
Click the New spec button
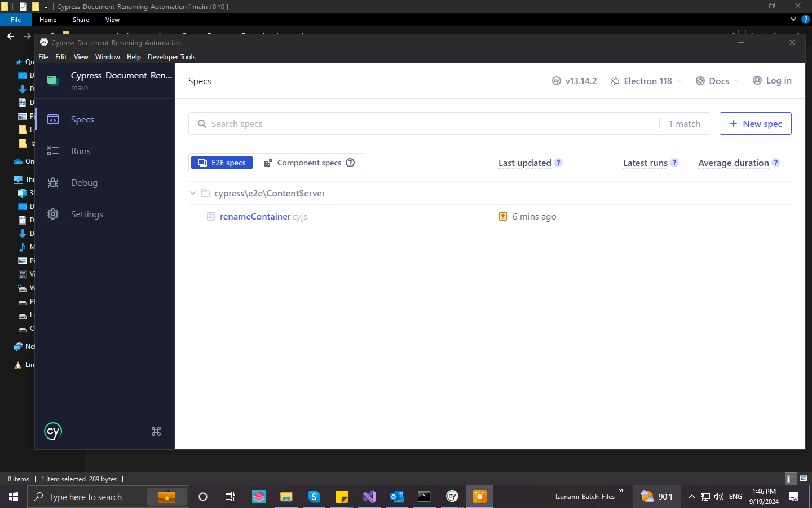[756, 124]
